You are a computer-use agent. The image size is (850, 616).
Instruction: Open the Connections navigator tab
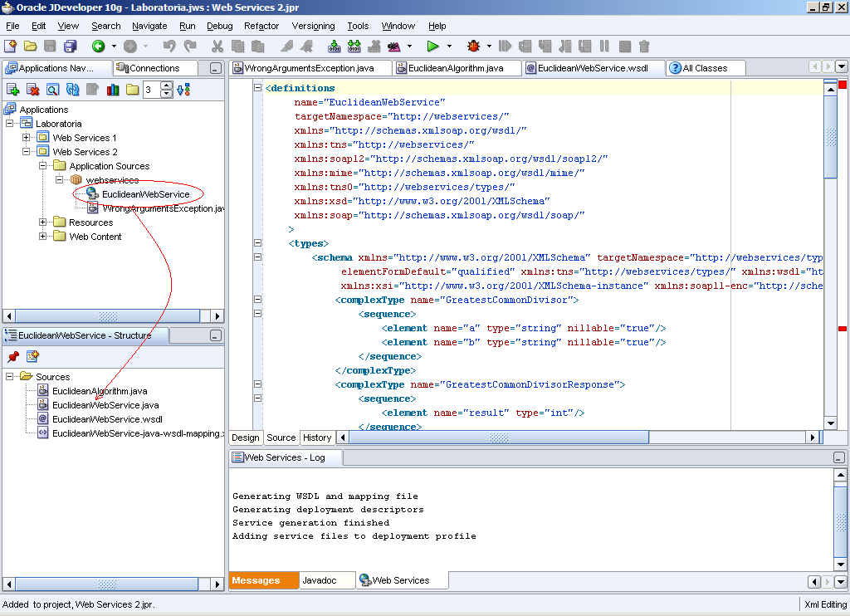pyautogui.click(x=154, y=68)
